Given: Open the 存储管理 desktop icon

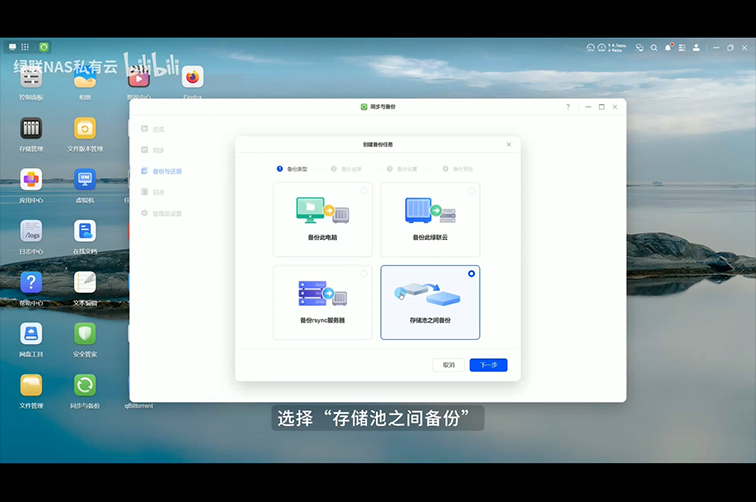Looking at the screenshot, I should tap(31, 128).
